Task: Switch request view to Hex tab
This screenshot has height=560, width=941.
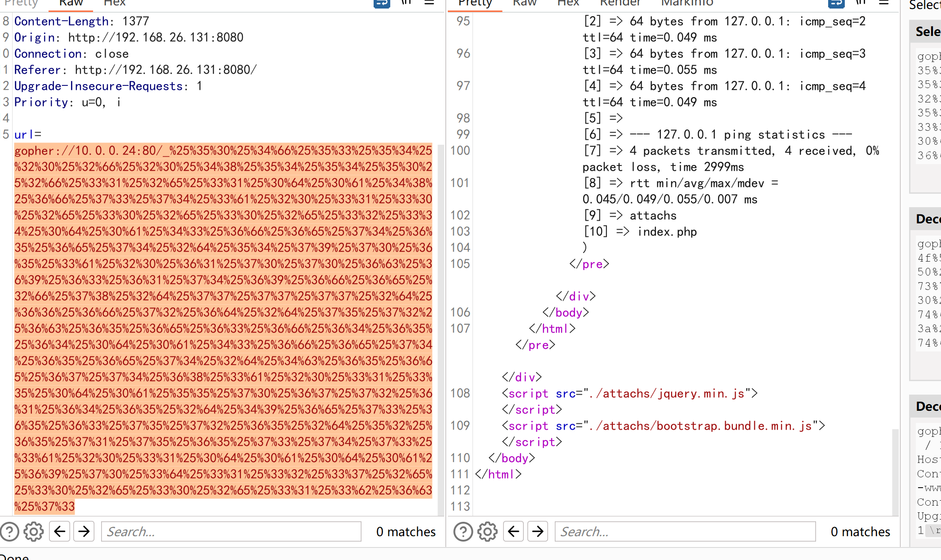Action: click(x=115, y=3)
